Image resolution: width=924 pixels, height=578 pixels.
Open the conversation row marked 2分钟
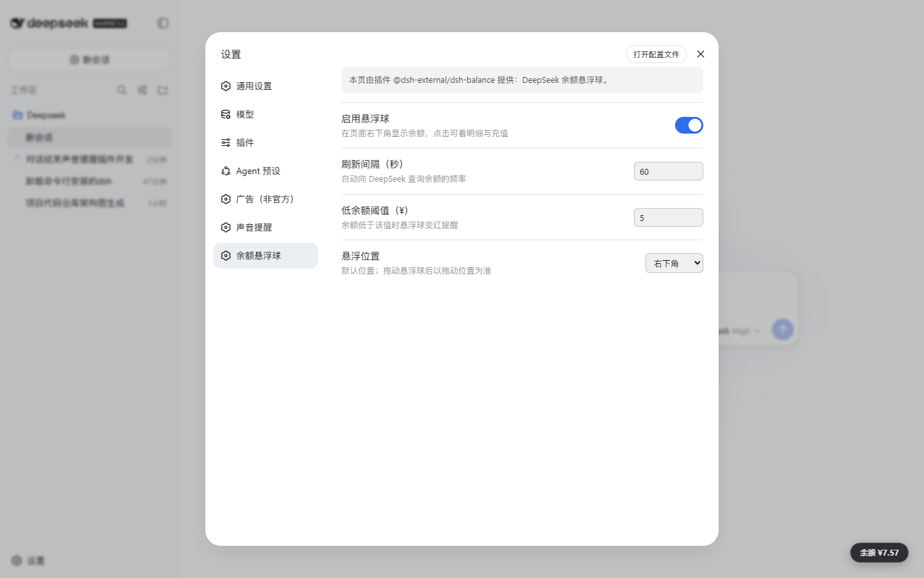click(90, 159)
